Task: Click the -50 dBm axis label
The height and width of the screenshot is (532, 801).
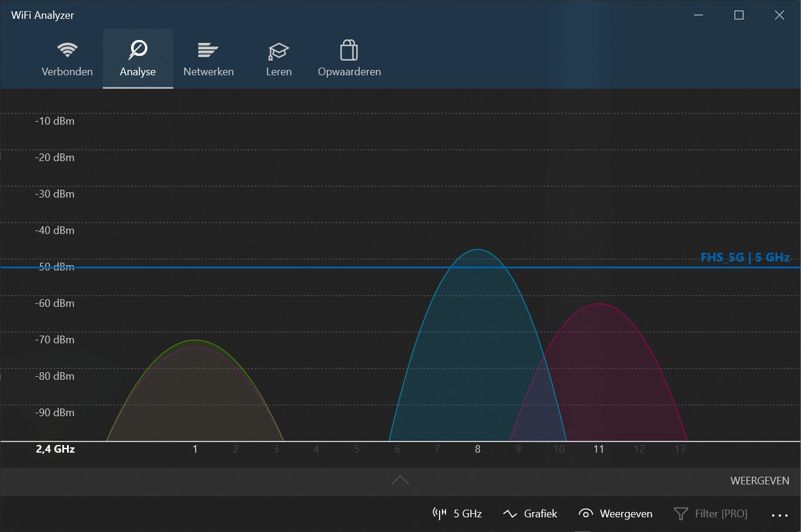Action: (x=55, y=267)
